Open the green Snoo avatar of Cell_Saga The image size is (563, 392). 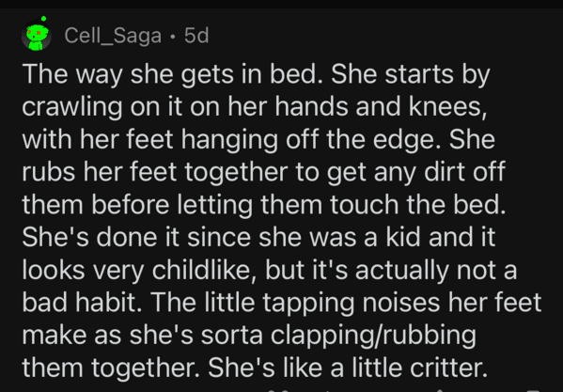point(37,36)
